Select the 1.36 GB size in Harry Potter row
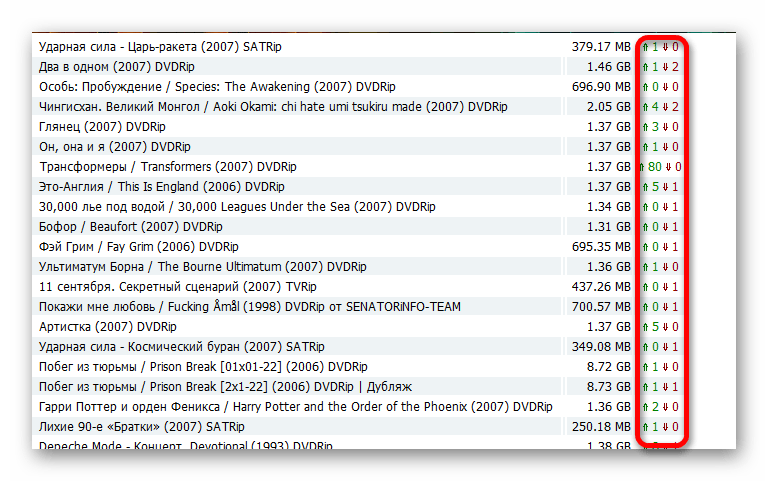The width and height of the screenshot is (768, 481). click(x=609, y=407)
